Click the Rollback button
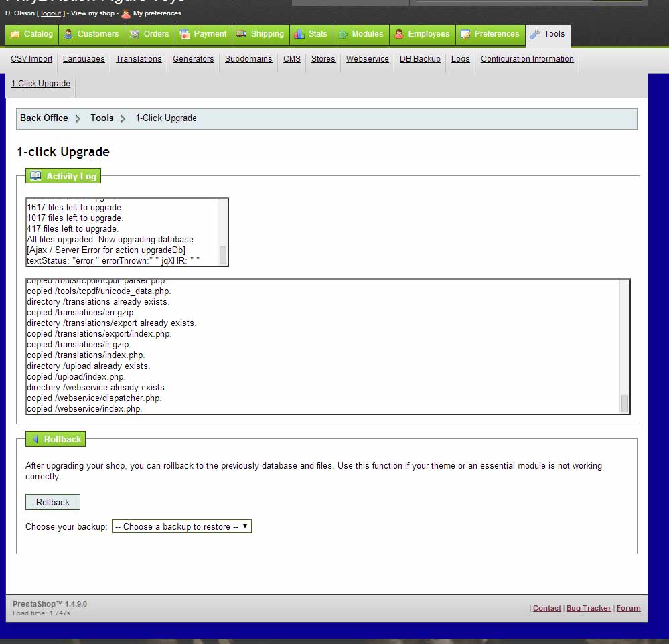669x644 pixels. pyautogui.click(x=53, y=502)
